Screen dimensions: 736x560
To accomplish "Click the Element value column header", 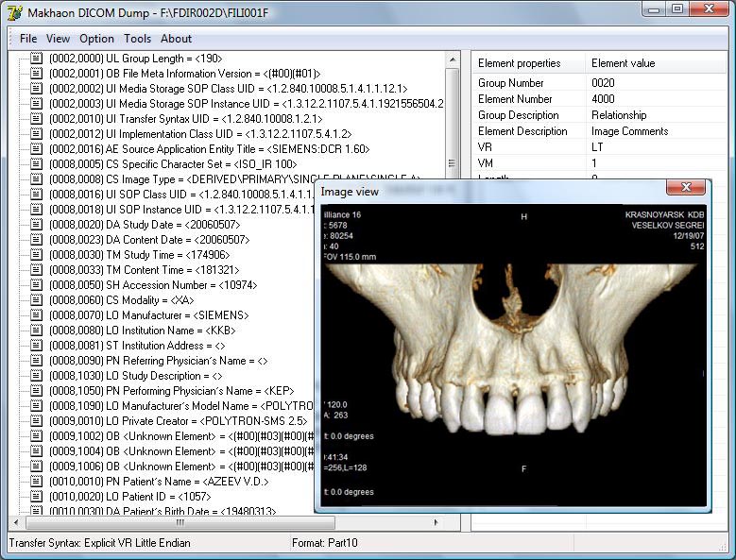I will [623, 63].
